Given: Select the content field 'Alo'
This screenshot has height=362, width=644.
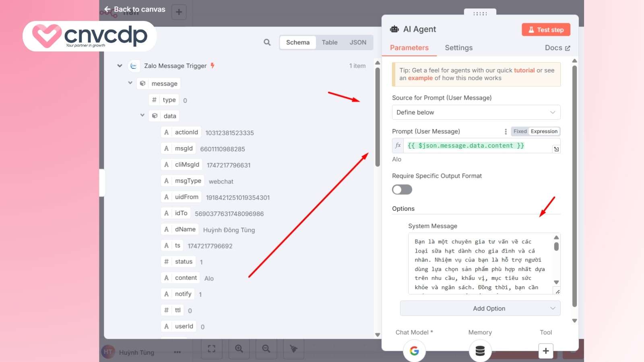Looking at the screenshot, I should point(180,278).
